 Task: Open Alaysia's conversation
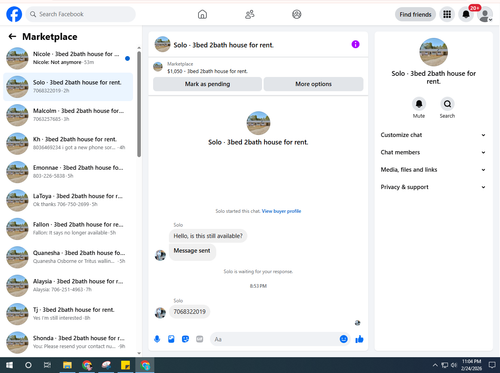[68, 285]
